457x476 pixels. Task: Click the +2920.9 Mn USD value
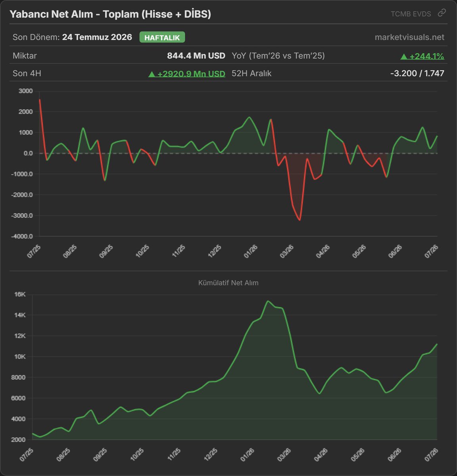(186, 73)
